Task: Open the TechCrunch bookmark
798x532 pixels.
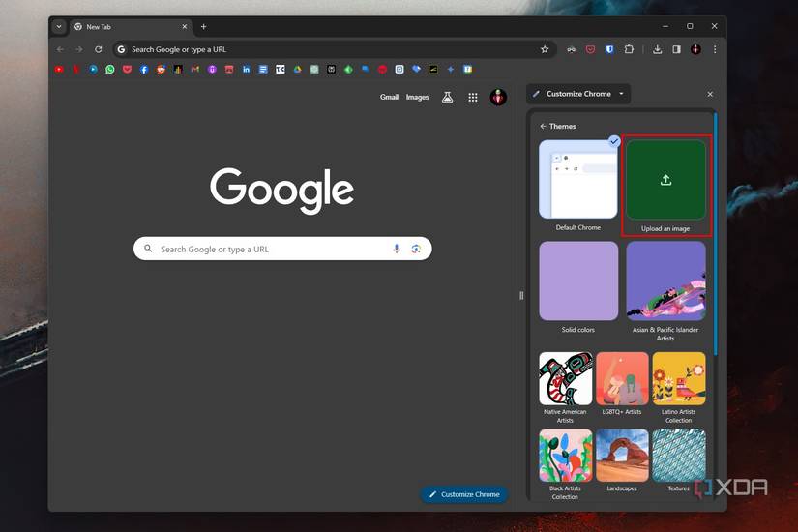Action: [281, 70]
